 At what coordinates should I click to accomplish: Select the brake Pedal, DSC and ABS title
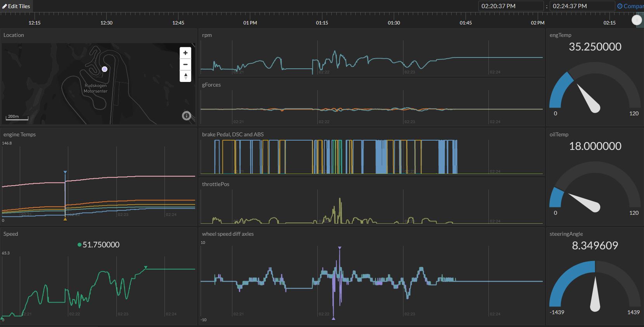(233, 134)
